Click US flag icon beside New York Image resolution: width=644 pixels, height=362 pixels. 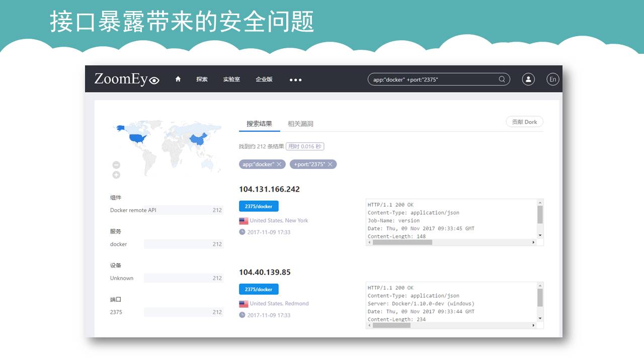(244, 221)
